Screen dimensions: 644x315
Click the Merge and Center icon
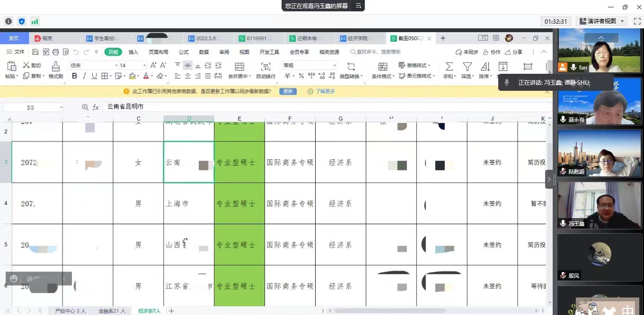point(239,66)
